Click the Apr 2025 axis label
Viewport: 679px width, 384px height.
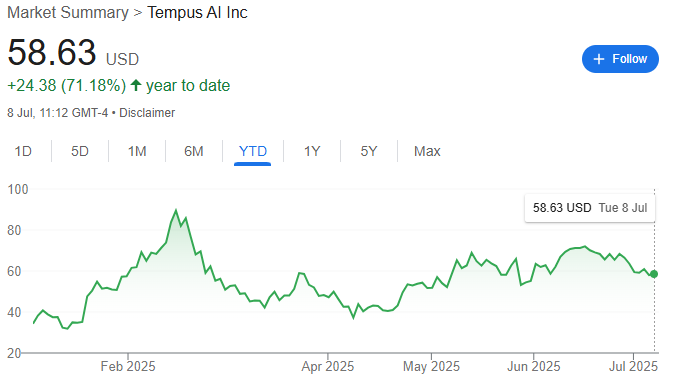click(327, 367)
